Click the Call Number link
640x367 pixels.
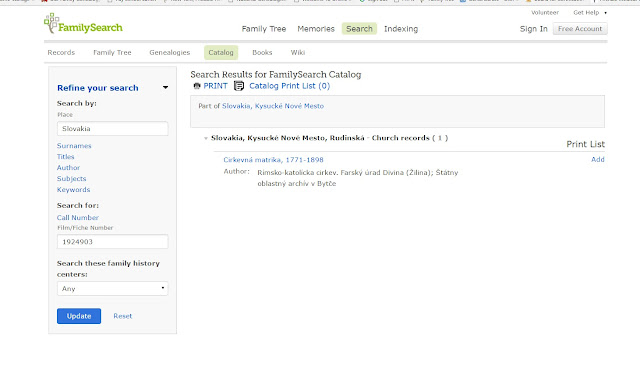78,218
